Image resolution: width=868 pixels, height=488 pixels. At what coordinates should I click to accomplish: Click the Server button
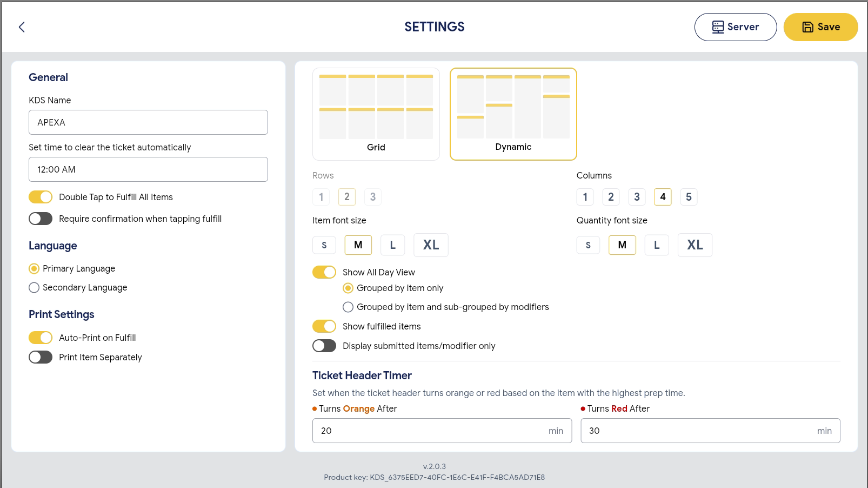[x=736, y=27]
